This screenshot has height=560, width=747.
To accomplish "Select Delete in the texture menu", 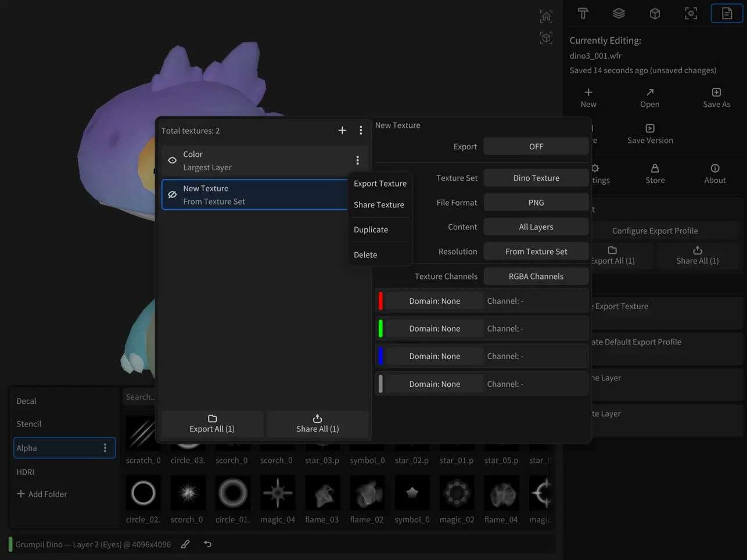I will click(365, 255).
